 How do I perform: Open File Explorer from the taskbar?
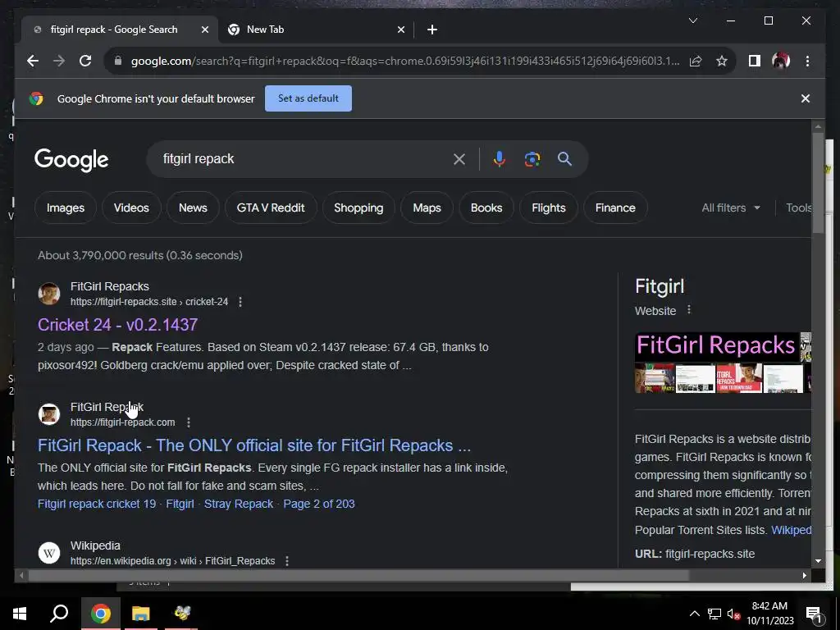pos(141,614)
